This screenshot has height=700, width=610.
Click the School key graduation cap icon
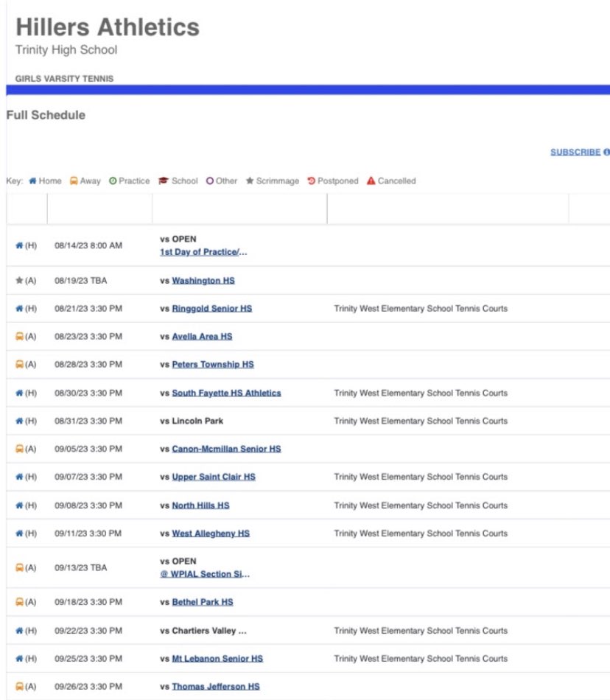coord(164,181)
